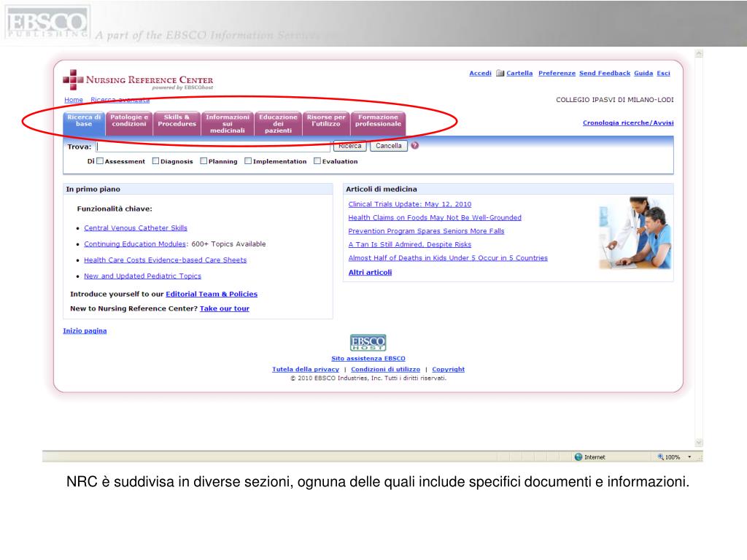Screen dimensions: 747x560
Task: Click the Inizio pagina link
Action: 85,331
